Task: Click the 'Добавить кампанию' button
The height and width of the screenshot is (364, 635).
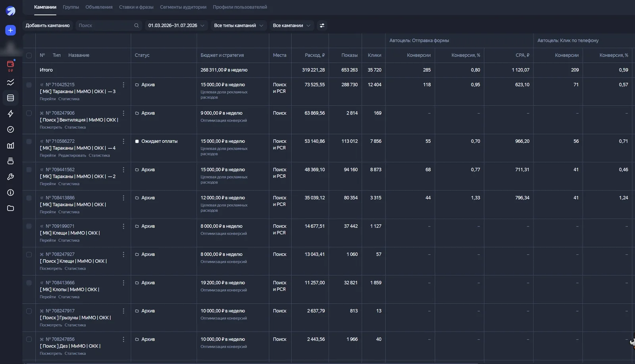Action: (48, 25)
